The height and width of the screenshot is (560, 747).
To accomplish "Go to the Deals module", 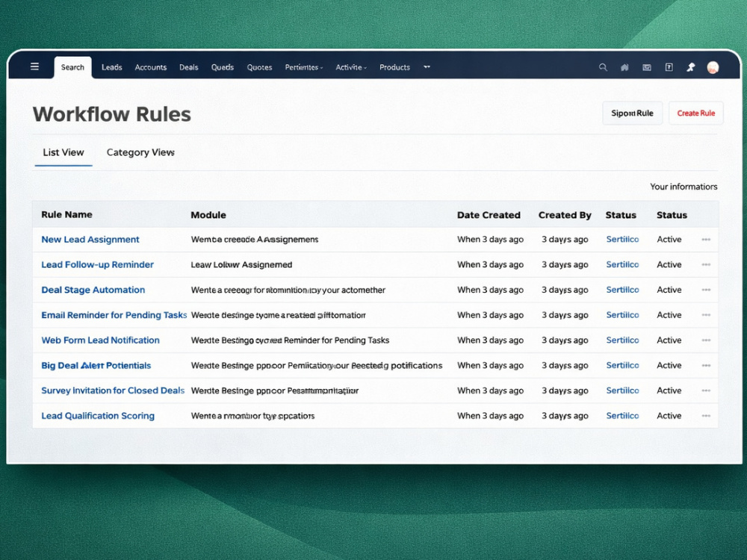I will tap(189, 67).
